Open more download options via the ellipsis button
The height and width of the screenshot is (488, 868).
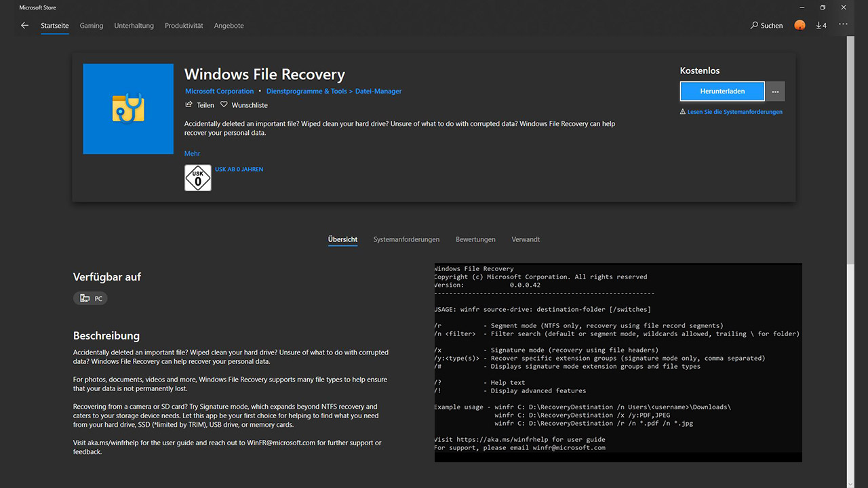tap(774, 91)
